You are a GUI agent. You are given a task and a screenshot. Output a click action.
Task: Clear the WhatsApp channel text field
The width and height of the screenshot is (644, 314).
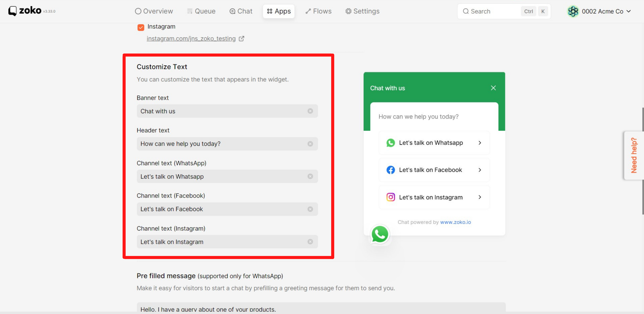(x=310, y=176)
